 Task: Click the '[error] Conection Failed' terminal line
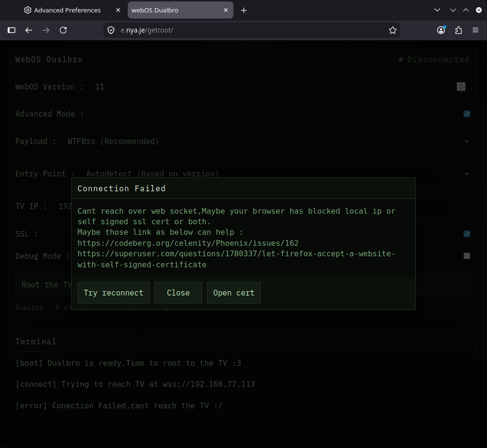pyautogui.click(x=119, y=405)
